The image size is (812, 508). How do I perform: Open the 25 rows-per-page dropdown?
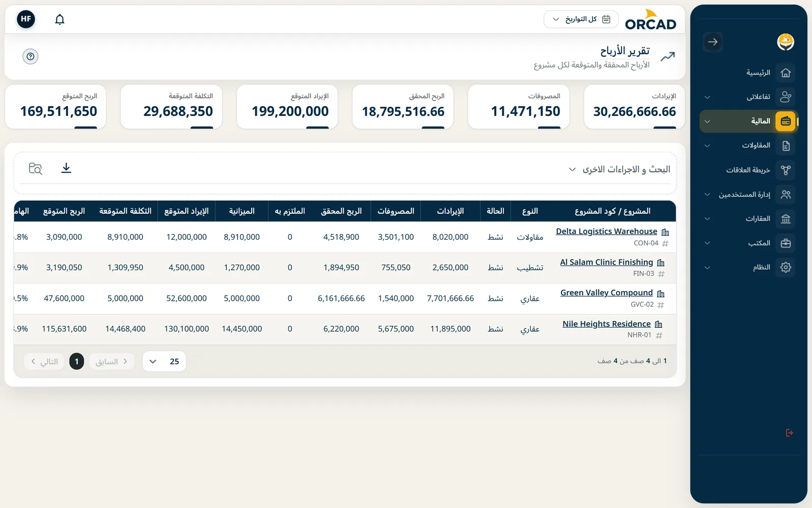(x=164, y=361)
